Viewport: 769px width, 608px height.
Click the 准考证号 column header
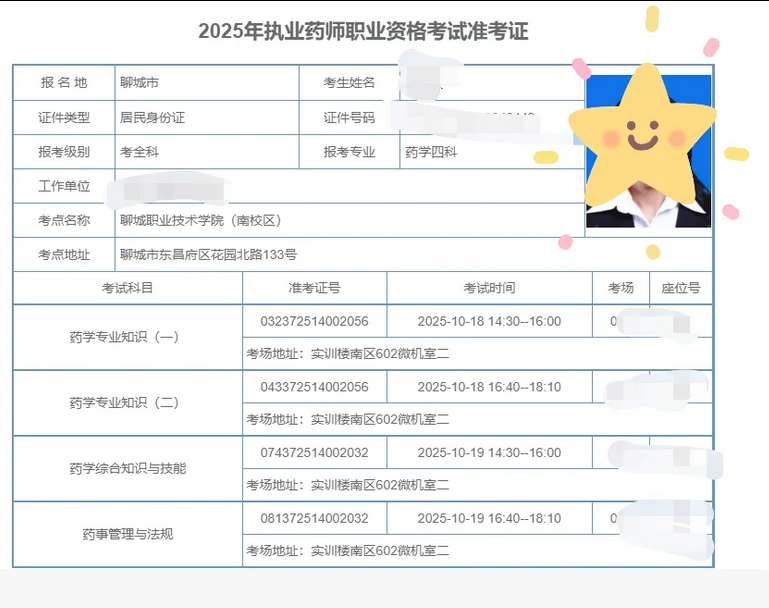pyautogui.click(x=314, y=288)
